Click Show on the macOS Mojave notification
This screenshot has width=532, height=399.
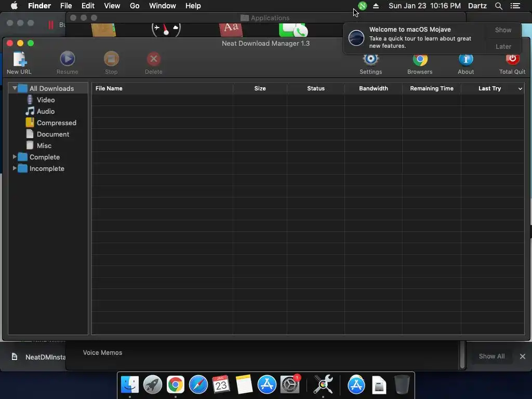coord(503,30)
